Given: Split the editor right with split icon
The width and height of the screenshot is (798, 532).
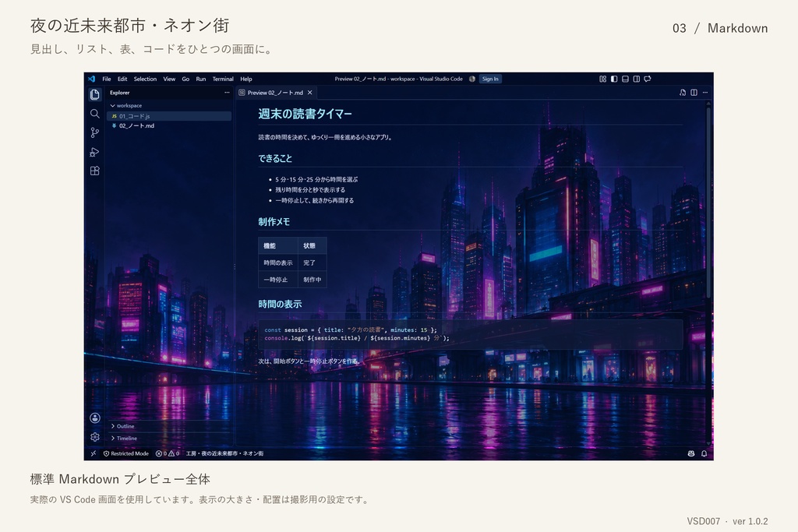Looking at the screenshot, I should (x=694, y=93).
